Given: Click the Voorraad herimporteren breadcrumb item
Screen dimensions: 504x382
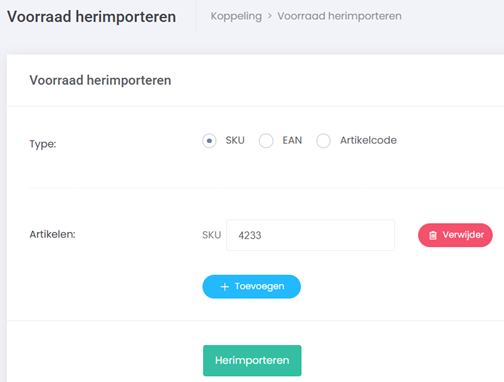Looking at the screenshot, I should pyautogui.click(x=339, y=16).
